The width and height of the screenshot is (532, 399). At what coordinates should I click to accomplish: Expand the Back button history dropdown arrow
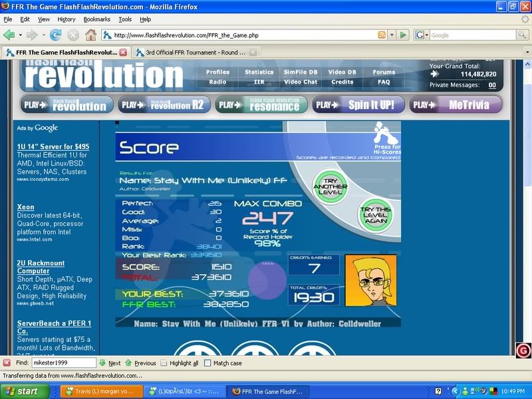point(19,35)
